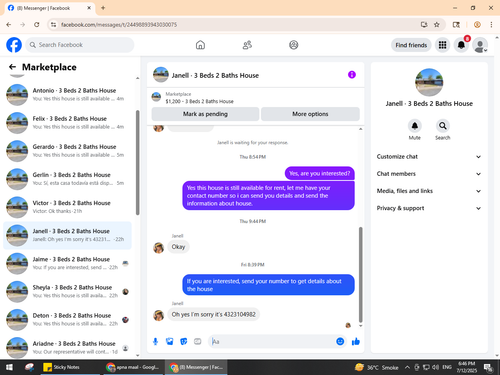Open the Janell chat header name
Screen dimensions: 500x375
point(215,75)
